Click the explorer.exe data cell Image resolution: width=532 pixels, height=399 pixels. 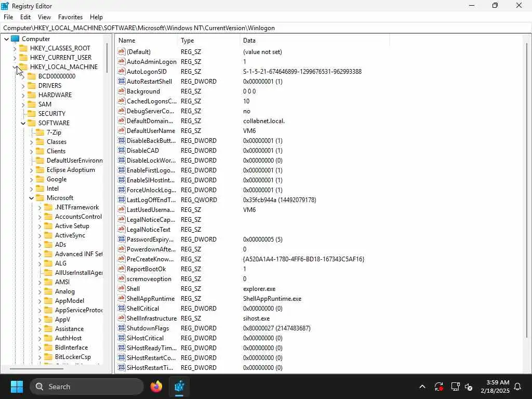click(x=259, y=289)
